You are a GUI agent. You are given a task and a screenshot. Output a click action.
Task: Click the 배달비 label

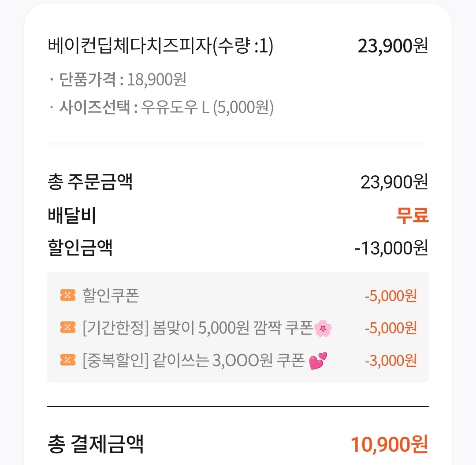pos(72,215)
